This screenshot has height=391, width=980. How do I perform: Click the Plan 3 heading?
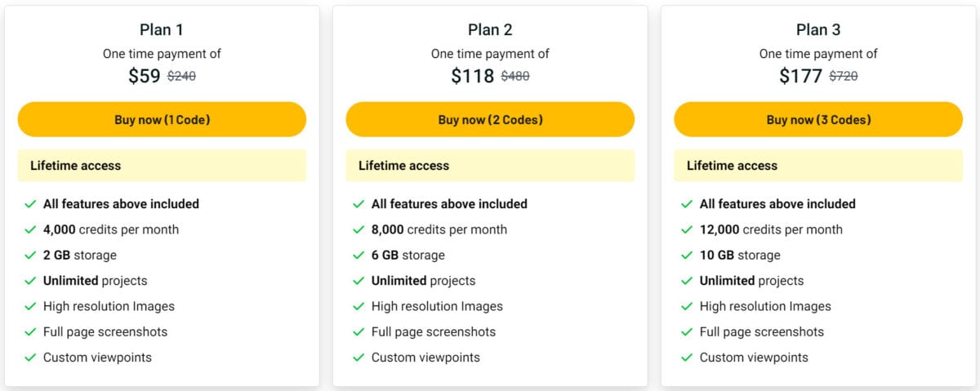[818, 30]
